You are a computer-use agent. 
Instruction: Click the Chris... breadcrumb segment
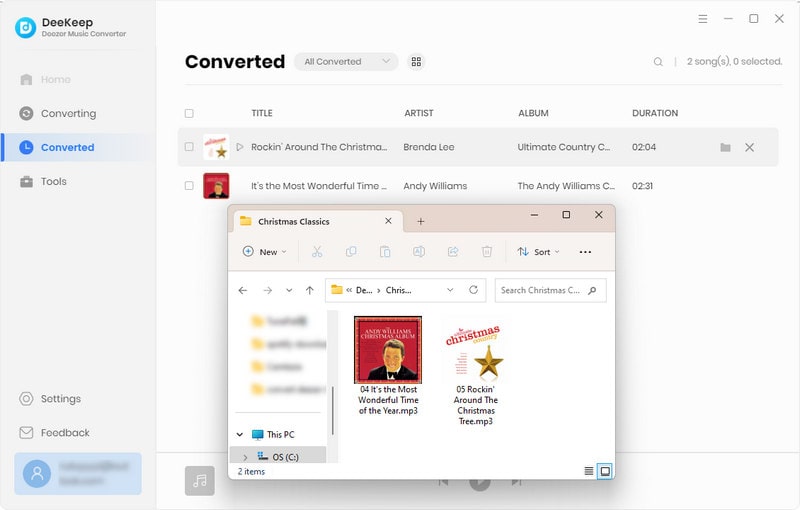click(398, 290)
